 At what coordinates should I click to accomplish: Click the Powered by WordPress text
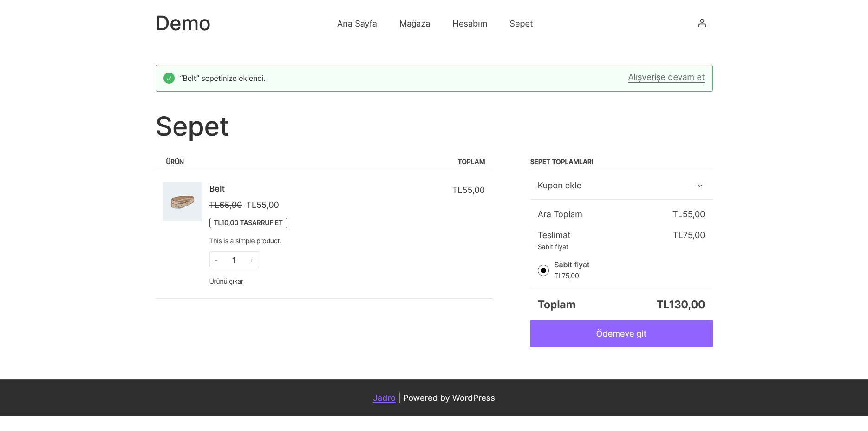449,398
